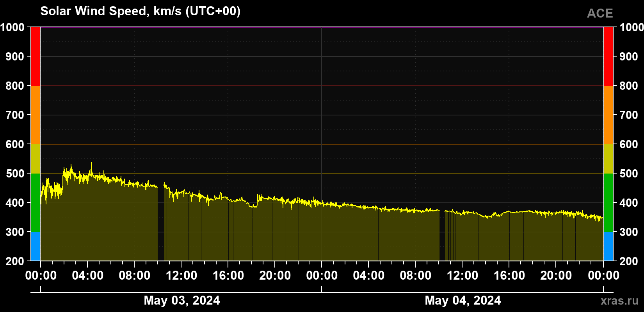Click the 200 label on left axis
The image size is (644, 312).
coord(15,261)
